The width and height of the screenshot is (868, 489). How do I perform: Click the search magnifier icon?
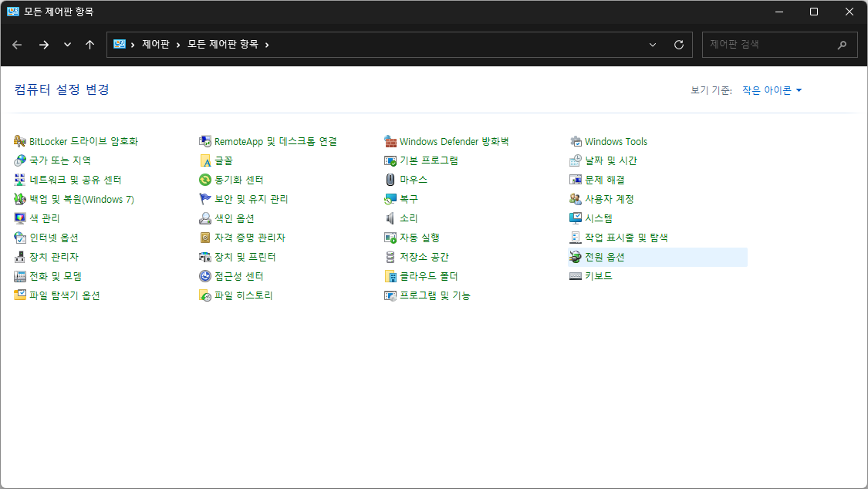(842, 45)
